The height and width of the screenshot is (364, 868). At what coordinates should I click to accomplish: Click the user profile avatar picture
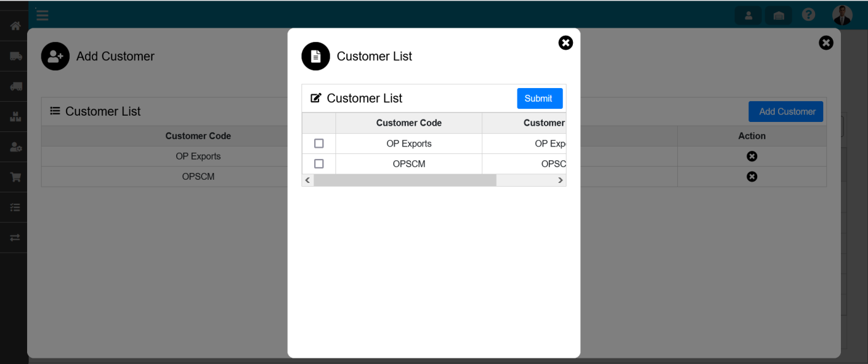click(x=842, y=15)
